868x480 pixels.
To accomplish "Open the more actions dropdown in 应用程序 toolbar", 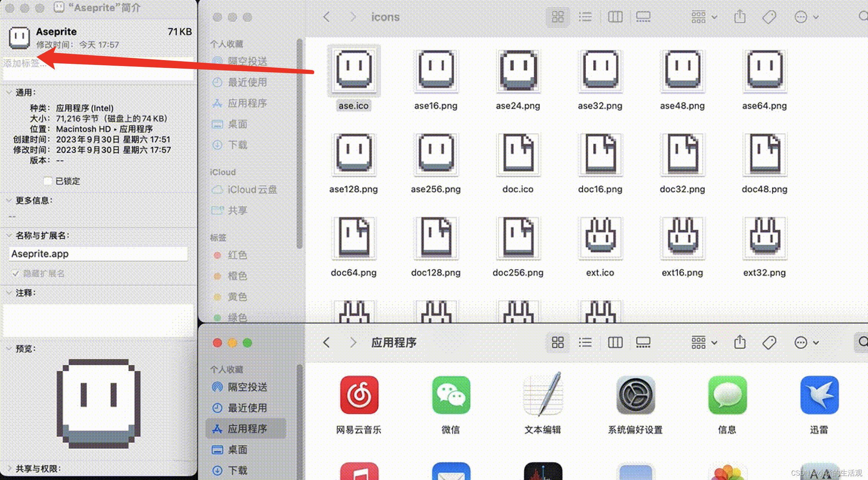I will coord(806,342).
